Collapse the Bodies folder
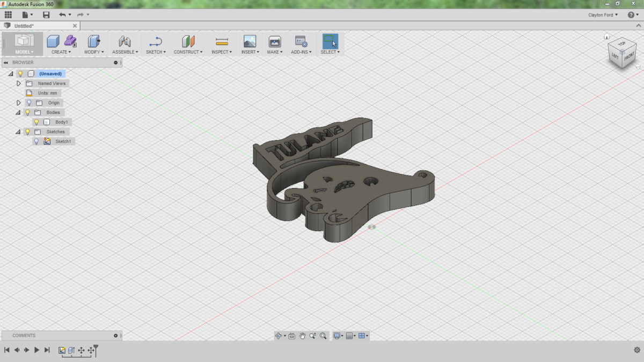The height and width of the screenshot is (362, 644). point(18,112)
